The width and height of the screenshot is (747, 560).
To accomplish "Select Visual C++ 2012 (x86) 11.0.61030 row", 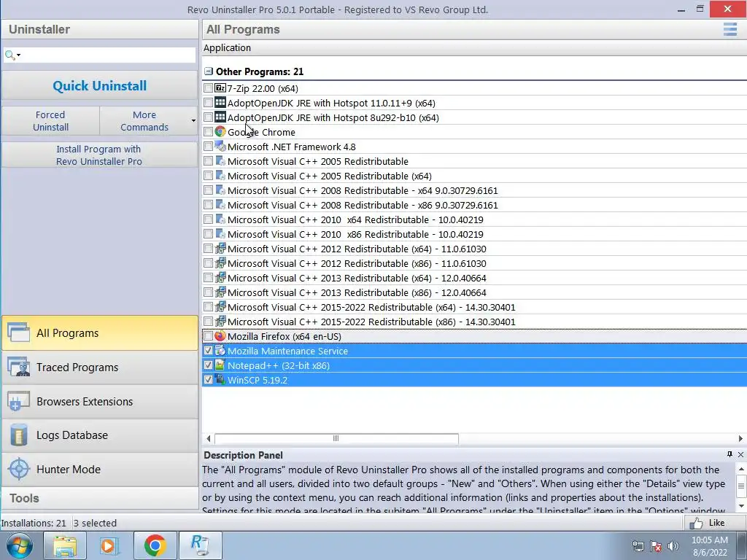I will click(474, 263).
